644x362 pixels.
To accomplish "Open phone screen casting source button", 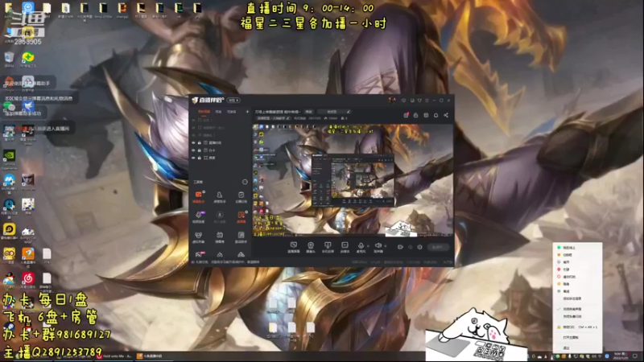I will [x=328, y=247].
